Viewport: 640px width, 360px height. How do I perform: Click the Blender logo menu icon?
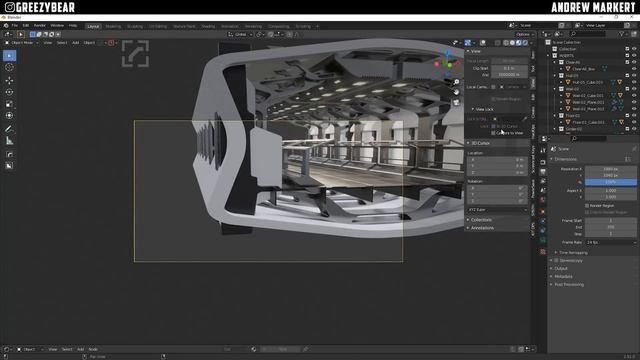click(6, 25)
